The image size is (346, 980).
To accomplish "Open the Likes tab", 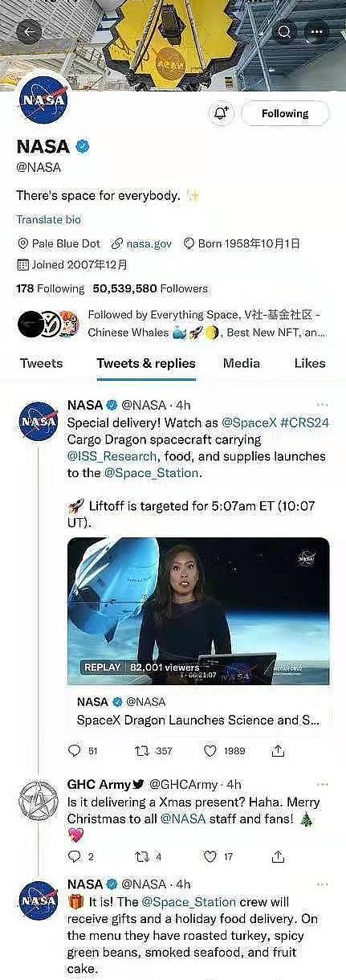I will tap(310, 363).
